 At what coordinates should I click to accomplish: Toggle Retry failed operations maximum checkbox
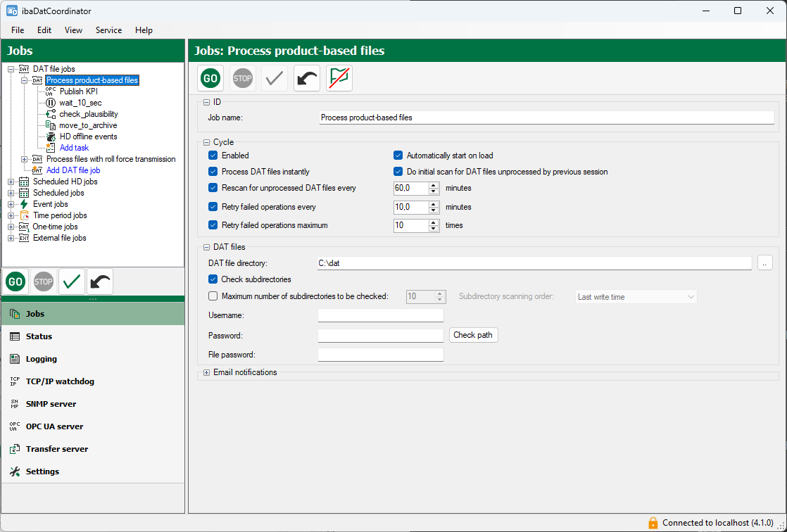tap(213, 225)
